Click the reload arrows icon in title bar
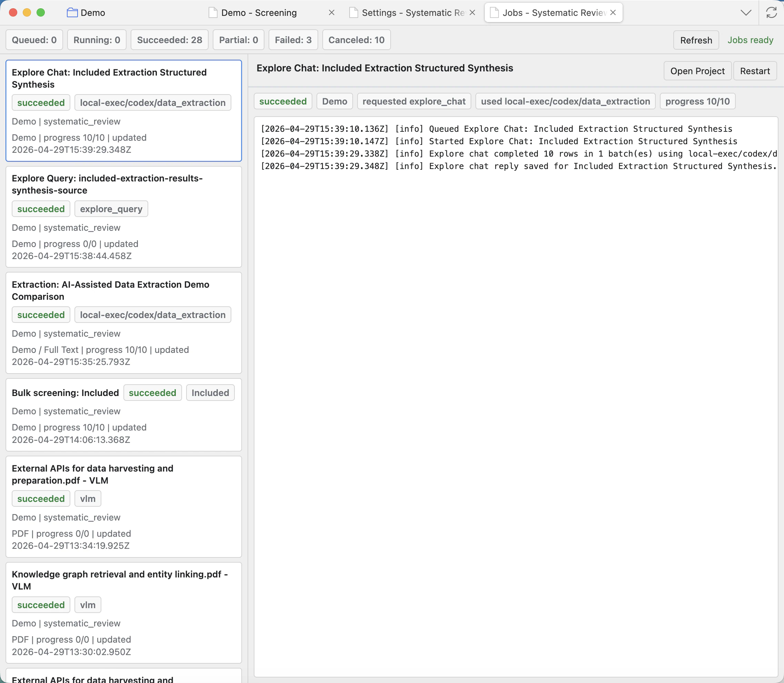784x683 pixels. pyautogui.click(x=772, y=12)
